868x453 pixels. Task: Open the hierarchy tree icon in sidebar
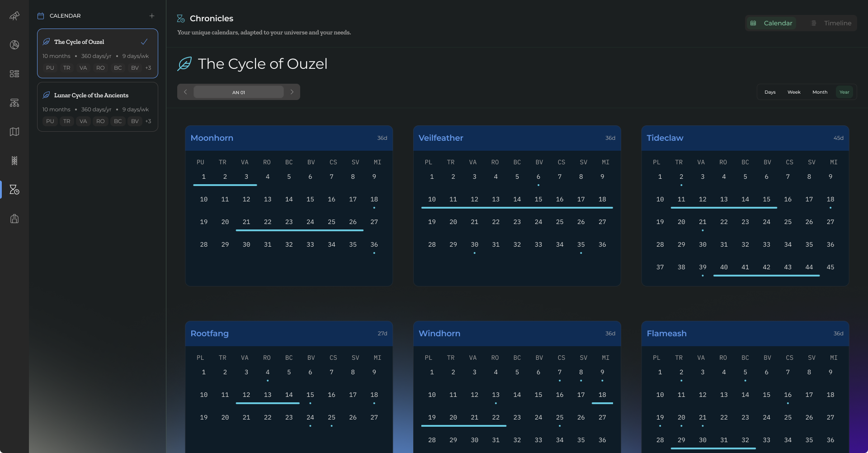(x=14, y=103)
